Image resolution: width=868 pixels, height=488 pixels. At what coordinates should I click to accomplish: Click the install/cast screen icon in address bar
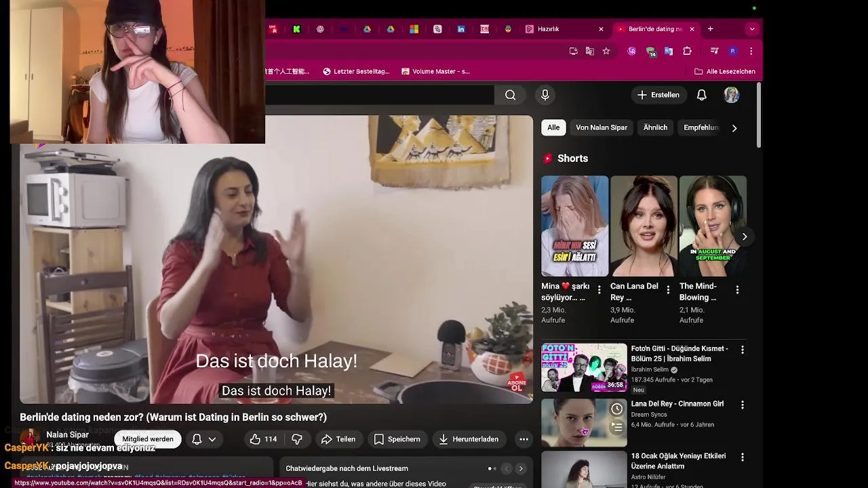574,51
